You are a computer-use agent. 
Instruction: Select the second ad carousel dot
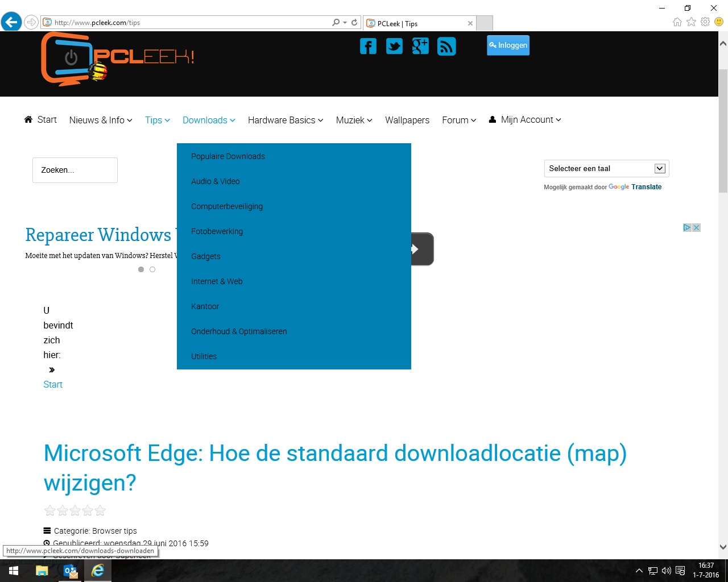click(152, 269)
